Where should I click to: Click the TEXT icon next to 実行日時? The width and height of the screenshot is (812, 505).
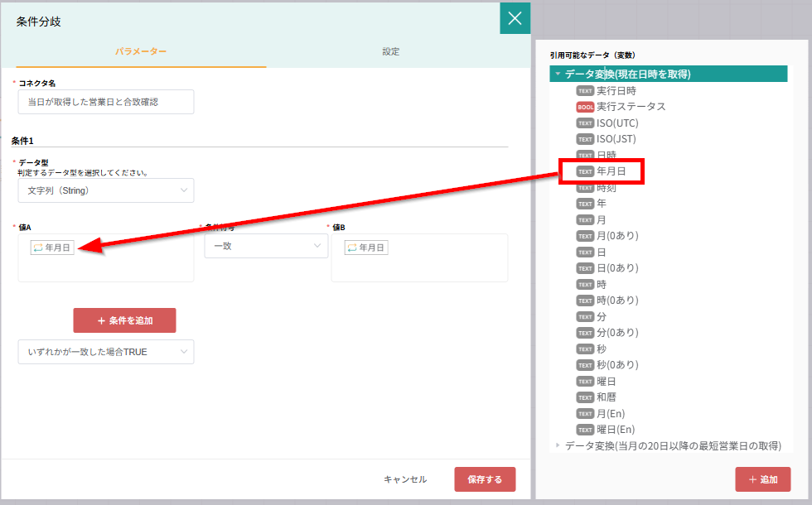(x=585, y=91)
